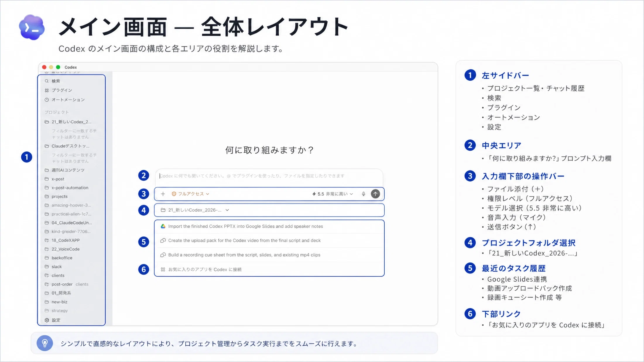
Task: Select Import the finished Codex PPTX task
Action: [x=269, y=226]
